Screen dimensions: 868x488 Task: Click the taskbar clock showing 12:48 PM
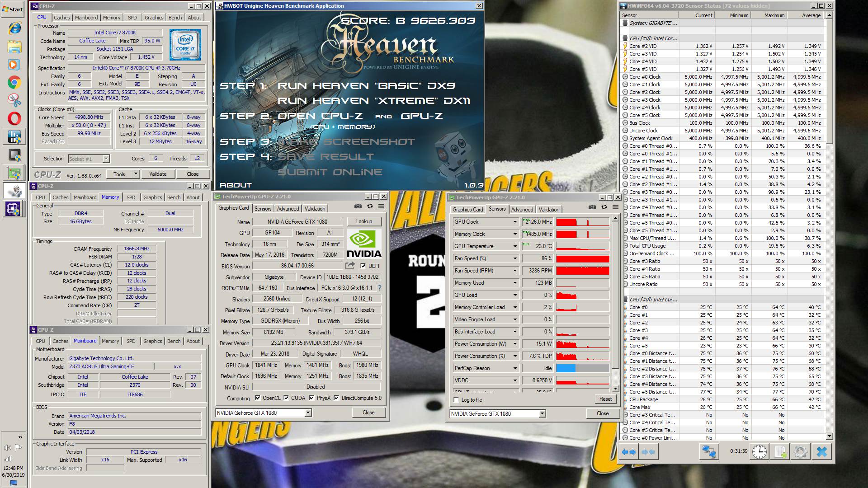tap(13, 468)
